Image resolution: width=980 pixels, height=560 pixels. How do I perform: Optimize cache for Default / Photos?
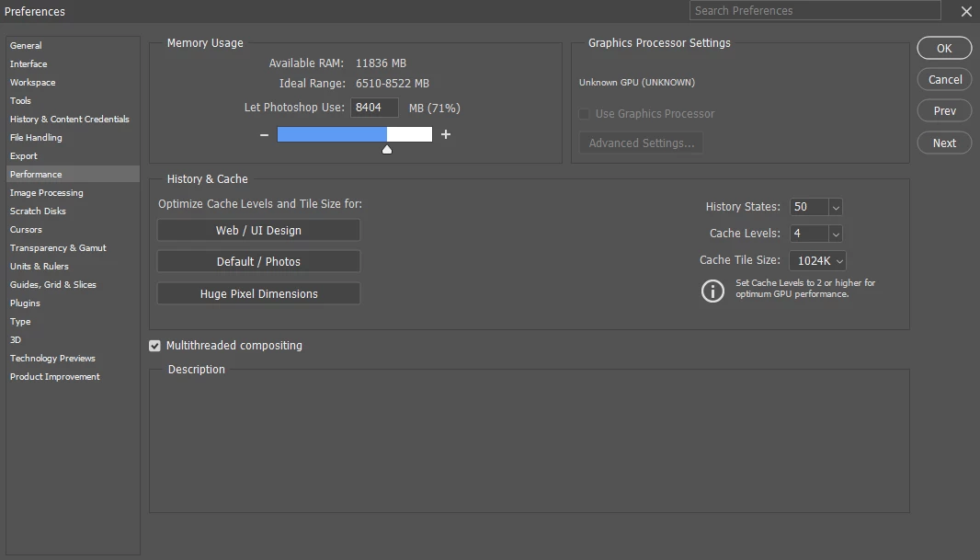pyautogui.click(x=258, y=262)
